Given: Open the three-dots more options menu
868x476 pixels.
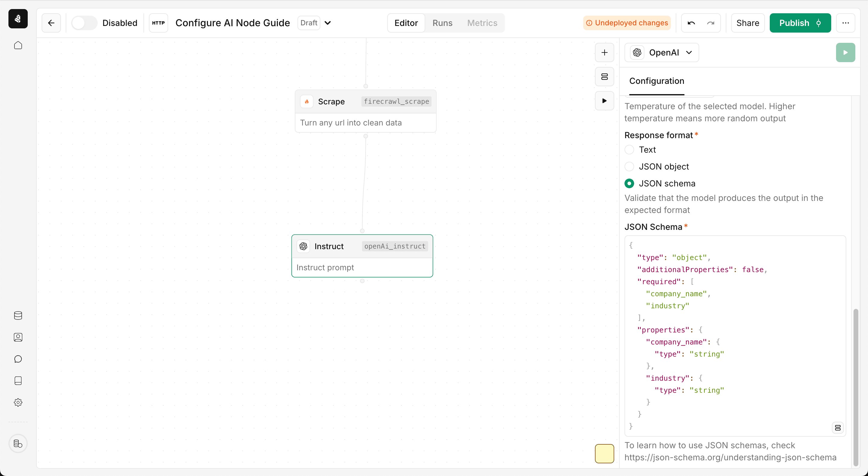Looking at the screenshot, I should [845, 23].
